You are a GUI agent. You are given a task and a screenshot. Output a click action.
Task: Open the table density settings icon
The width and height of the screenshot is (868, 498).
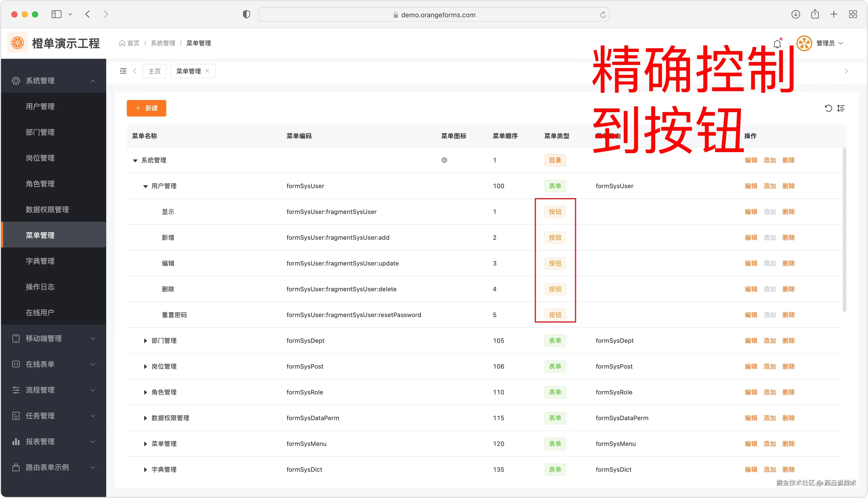click(841, 109)
